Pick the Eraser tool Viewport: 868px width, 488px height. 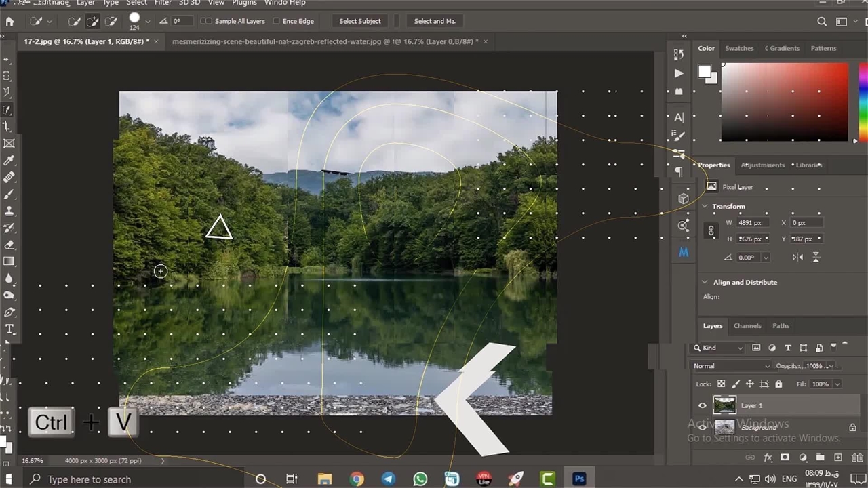[9, 245]
